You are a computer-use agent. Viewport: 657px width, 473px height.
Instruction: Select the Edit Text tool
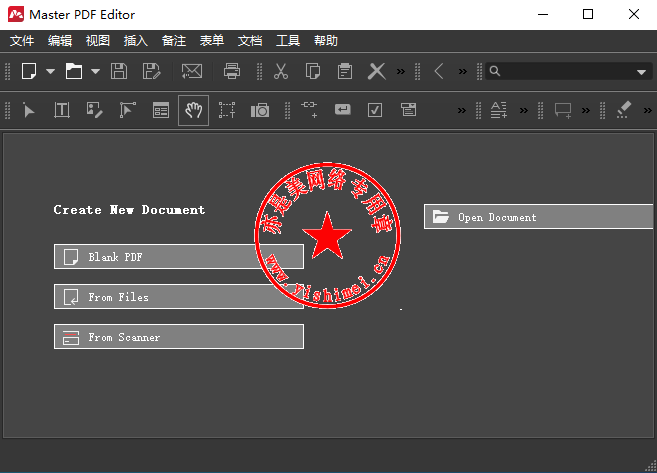pos(62,110)
